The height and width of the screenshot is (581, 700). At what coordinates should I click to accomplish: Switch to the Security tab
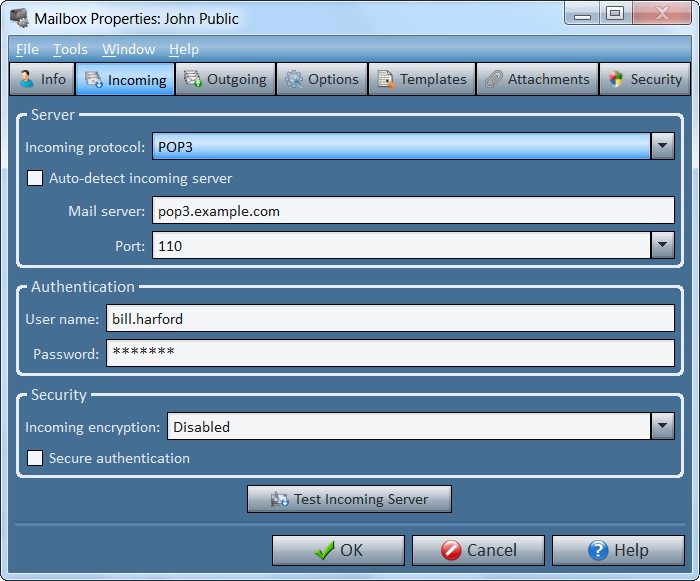coord(645,79)
